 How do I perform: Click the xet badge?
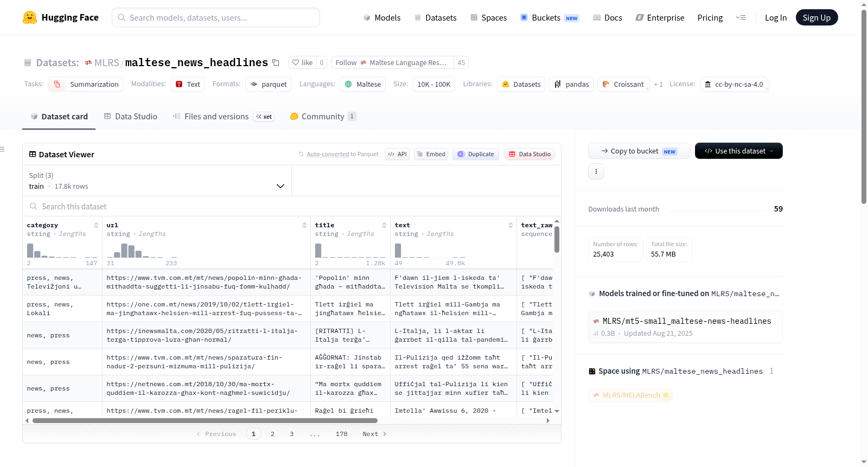(x=264, y=117)
